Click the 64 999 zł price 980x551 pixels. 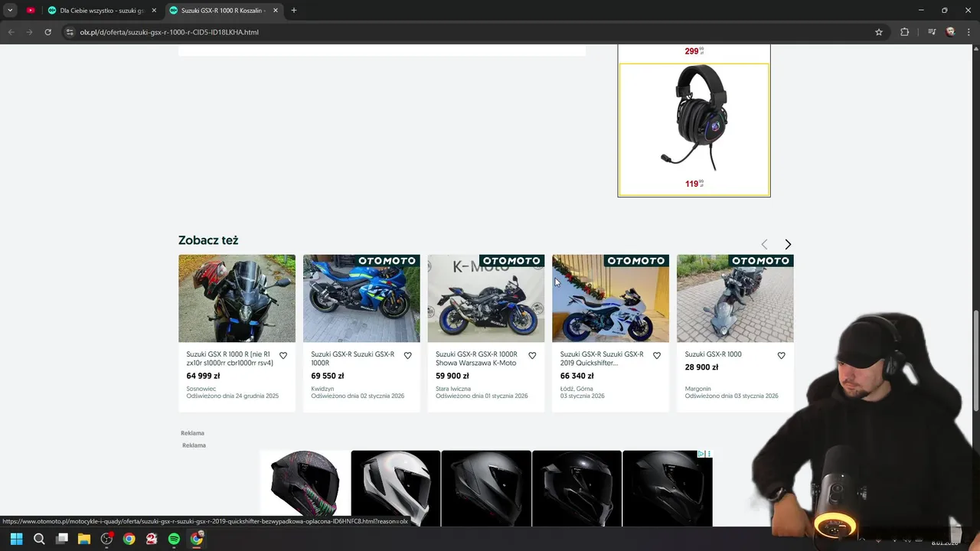pos(203,376)
